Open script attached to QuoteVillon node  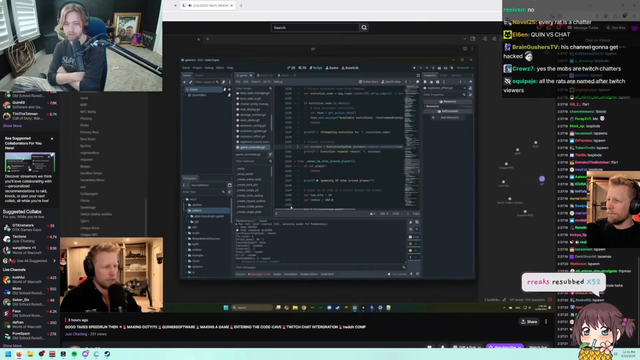[x=229, y=95]
